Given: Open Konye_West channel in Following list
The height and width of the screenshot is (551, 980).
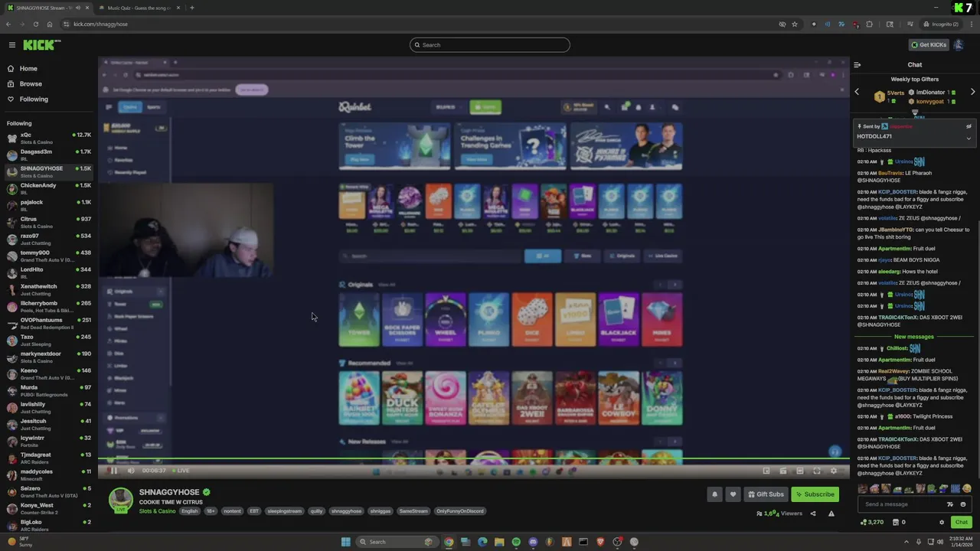Looking at the screenshot, I should pos(47,508).
